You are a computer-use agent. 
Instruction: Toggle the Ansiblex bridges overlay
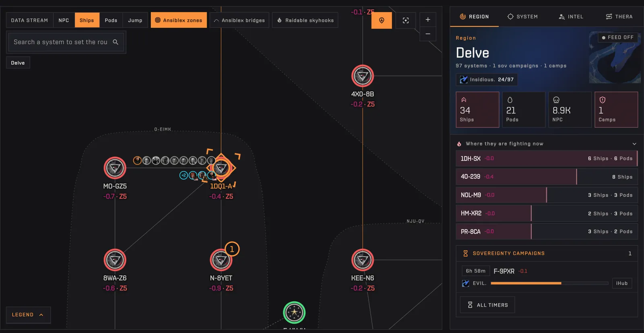coord(239,20)
